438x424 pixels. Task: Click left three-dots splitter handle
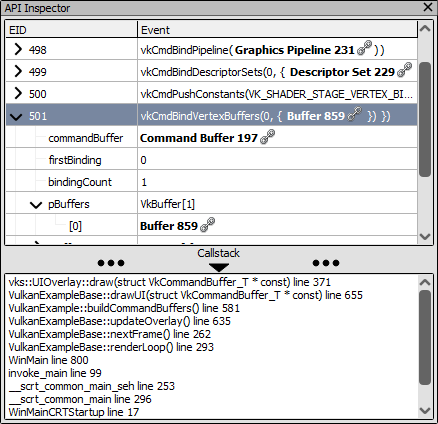click(111, 263)
